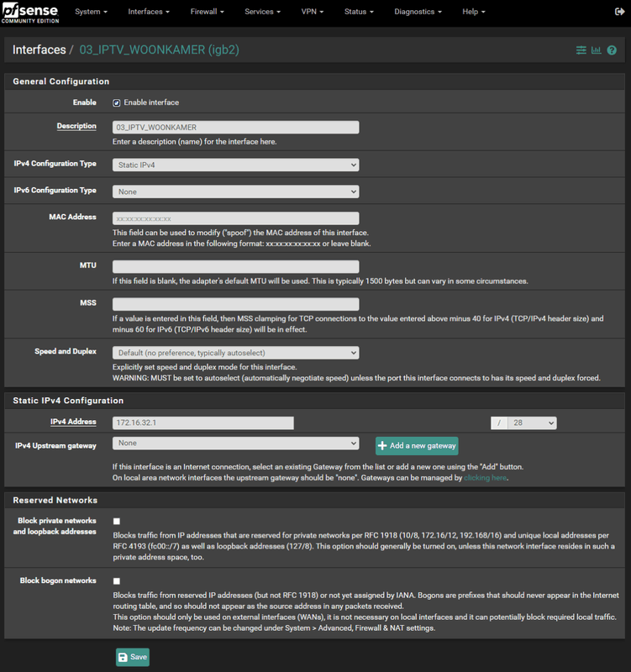Click the underlined Description label

coord(76,126)
